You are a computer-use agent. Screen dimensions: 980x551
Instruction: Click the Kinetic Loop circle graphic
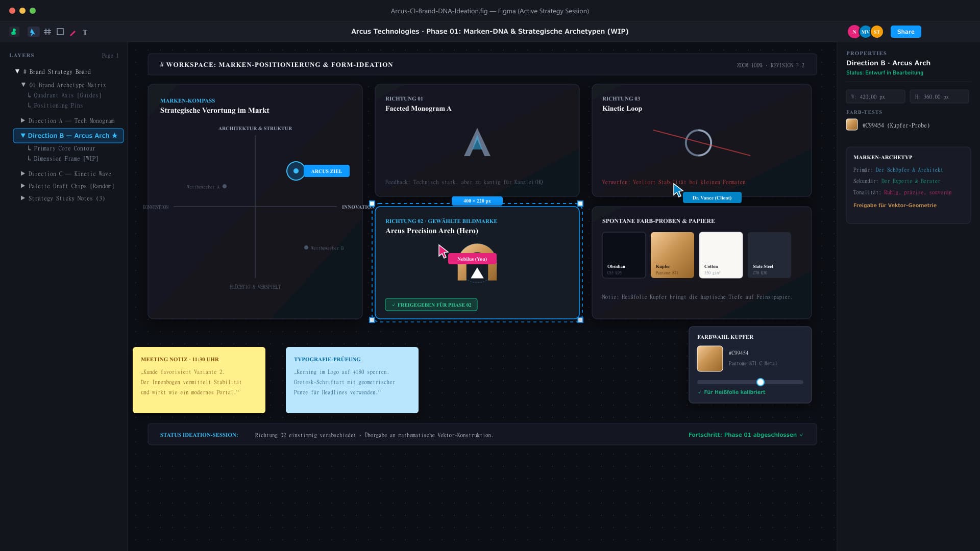698,143
